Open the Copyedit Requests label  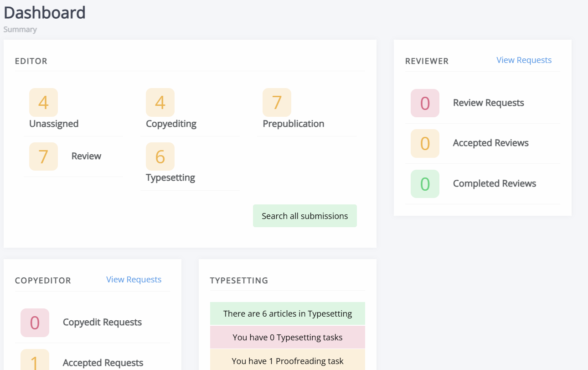click(102, 322)
